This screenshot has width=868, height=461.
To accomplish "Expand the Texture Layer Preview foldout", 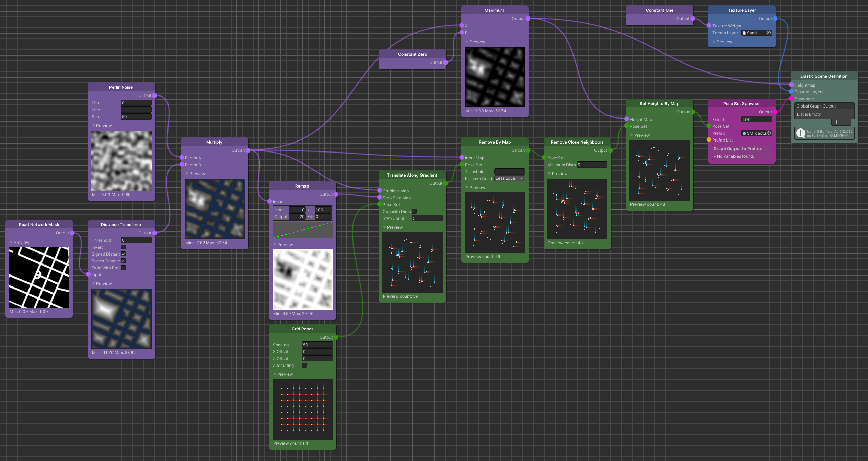I will 714,42.
